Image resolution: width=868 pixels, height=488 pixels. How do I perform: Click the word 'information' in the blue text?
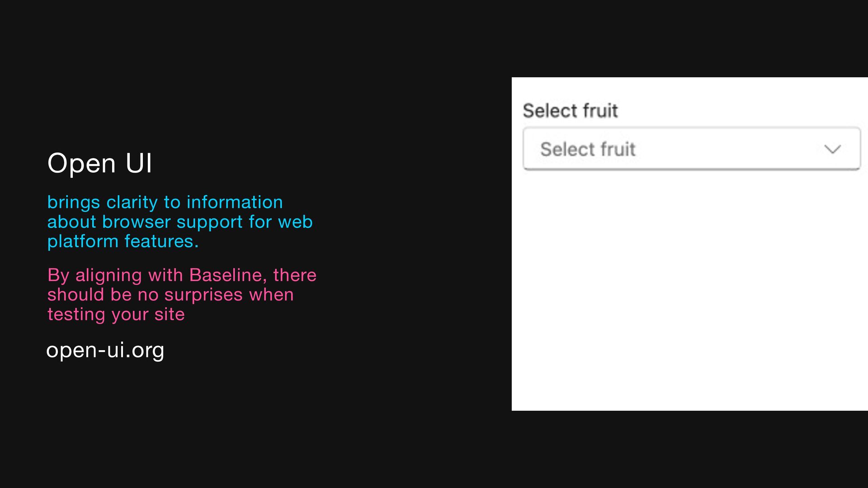tap(235, 202)
